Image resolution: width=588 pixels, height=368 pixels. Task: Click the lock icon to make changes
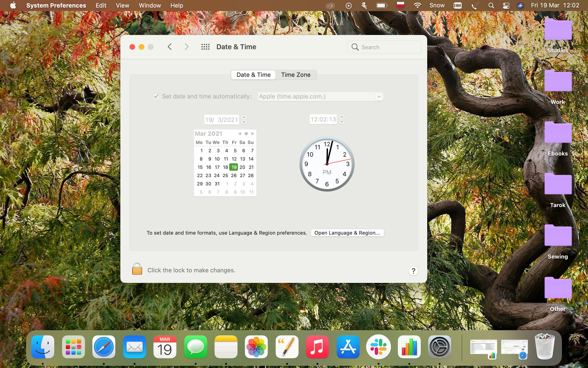tap(137, 269)
